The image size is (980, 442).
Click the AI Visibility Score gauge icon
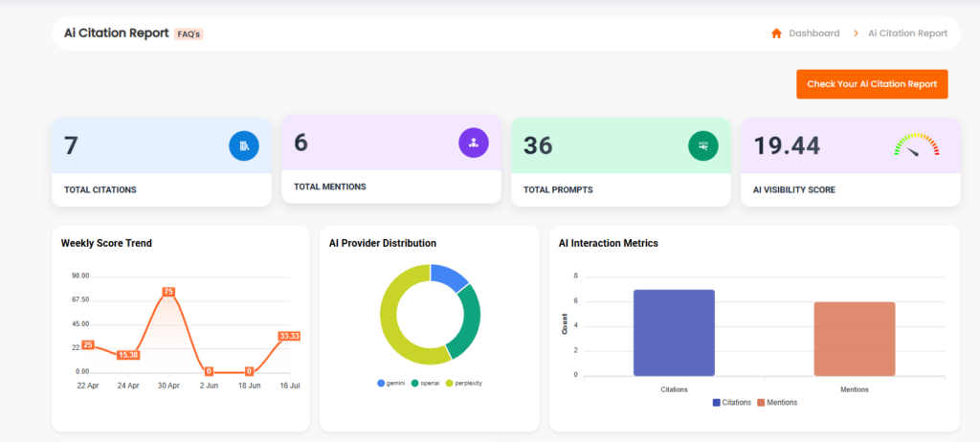pyautogui.click(x=916, y=144)
